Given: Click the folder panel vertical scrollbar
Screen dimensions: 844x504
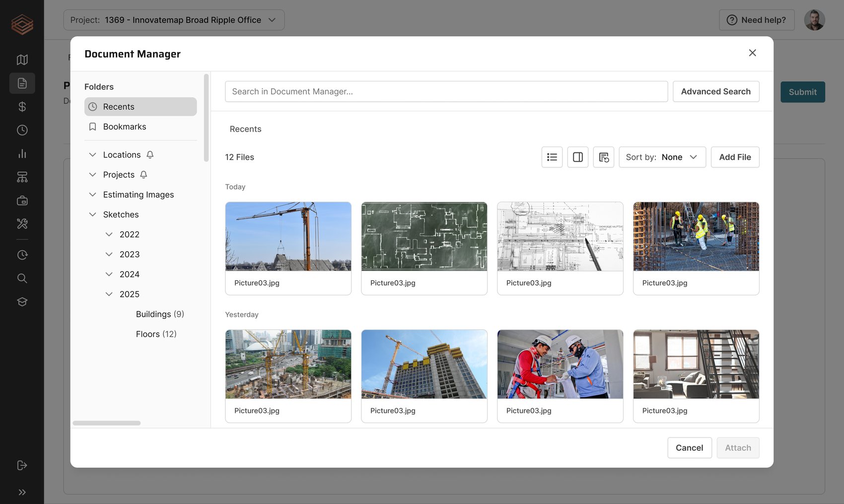Looking at the screenshot, I should [206, 118].
